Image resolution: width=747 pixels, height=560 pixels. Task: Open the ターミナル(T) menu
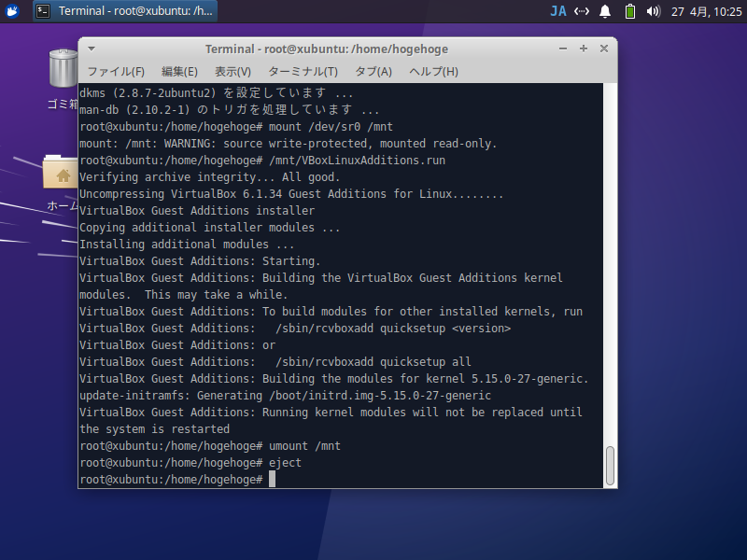tap(303, 72)
